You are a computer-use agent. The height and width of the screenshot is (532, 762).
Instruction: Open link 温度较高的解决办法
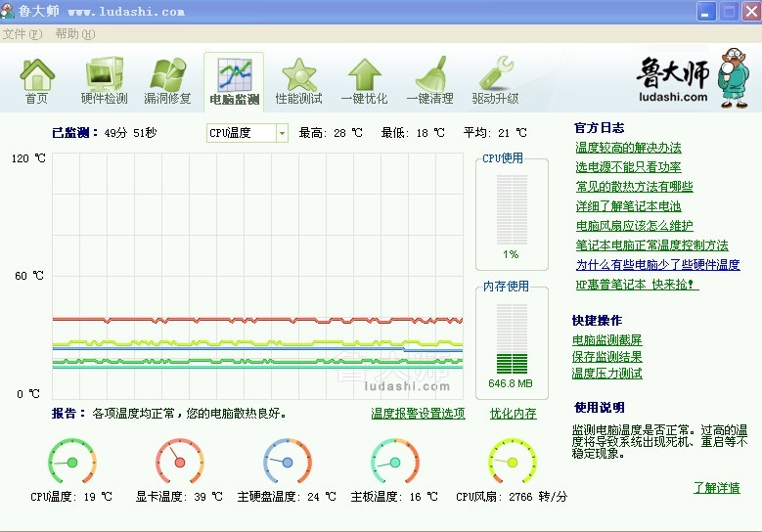(x=628, y=148)
